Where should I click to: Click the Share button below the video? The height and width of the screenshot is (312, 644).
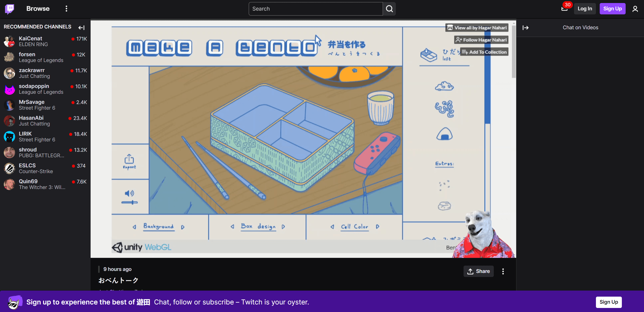click(x=478, y=271)
